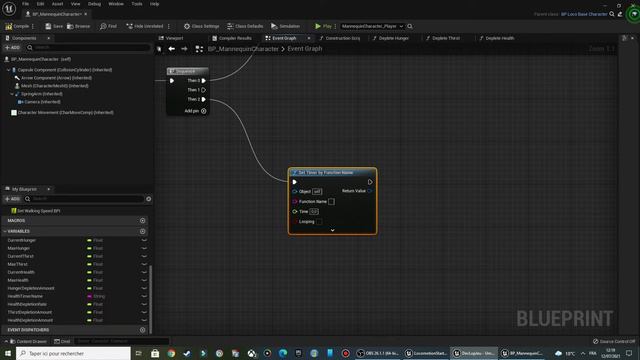Open Windows Start menu
640x360 pixels.
8,353
